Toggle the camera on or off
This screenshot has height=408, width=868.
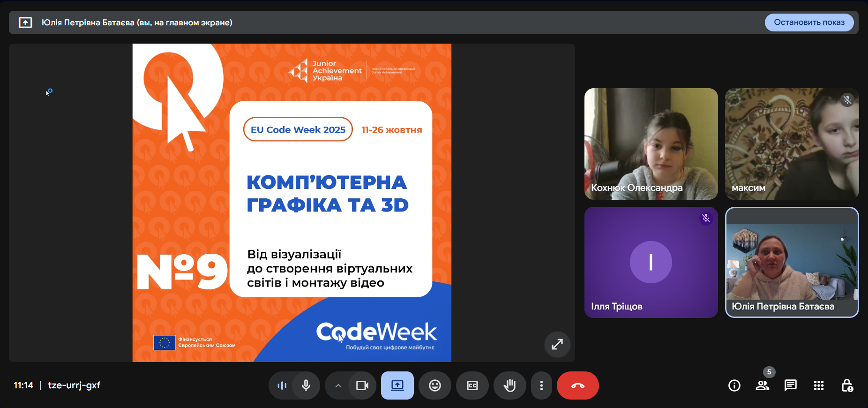pos(362,385)
